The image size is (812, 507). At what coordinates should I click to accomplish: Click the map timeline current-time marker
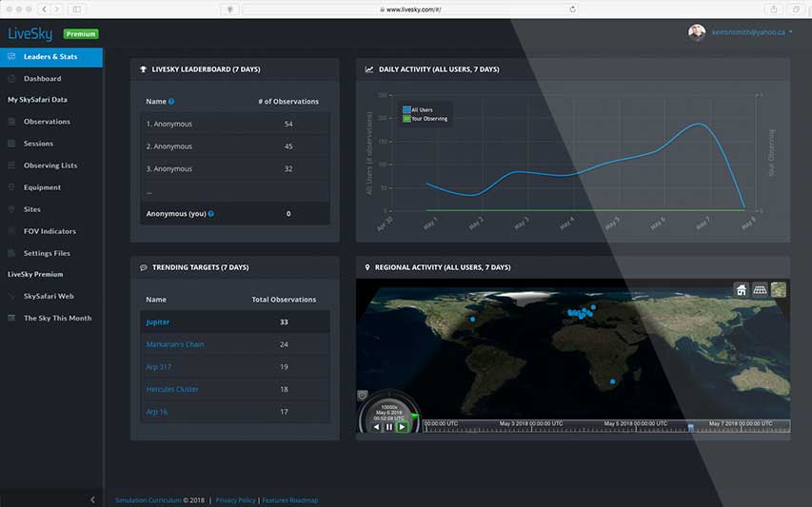point(691,428)
